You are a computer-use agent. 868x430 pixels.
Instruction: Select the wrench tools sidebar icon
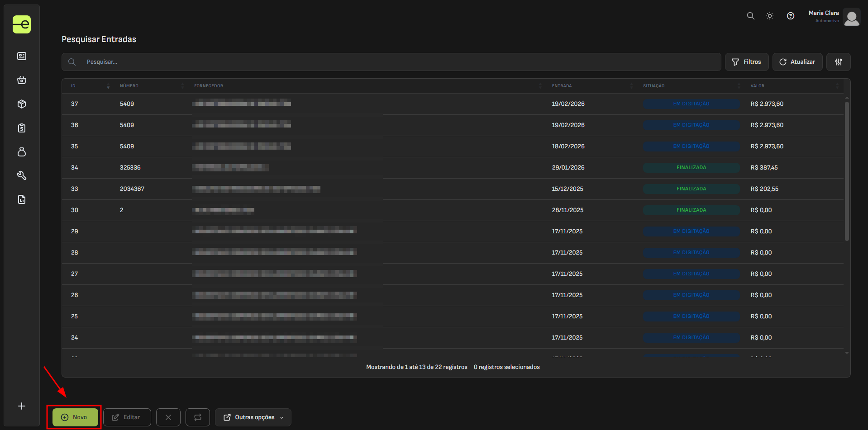coord(22,175)
